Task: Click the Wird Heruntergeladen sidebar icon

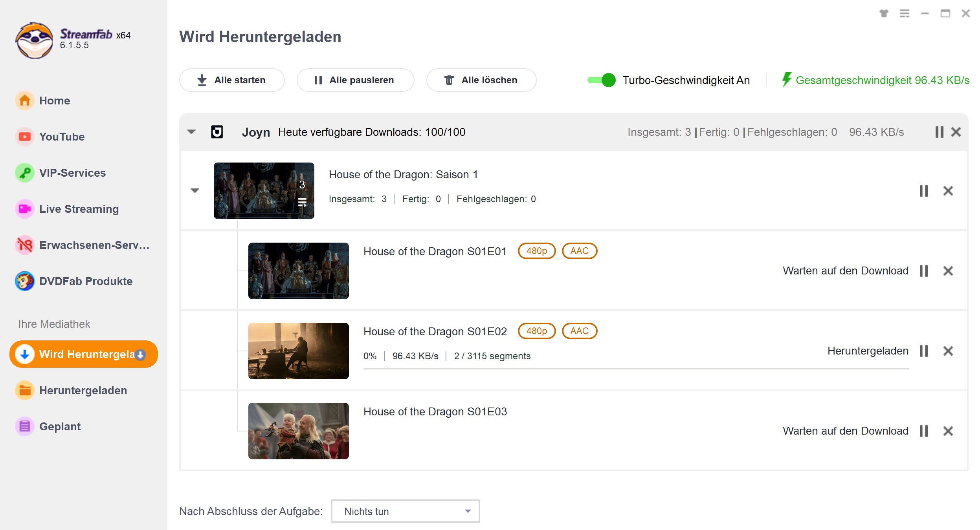Action: (x=24, y=355)
